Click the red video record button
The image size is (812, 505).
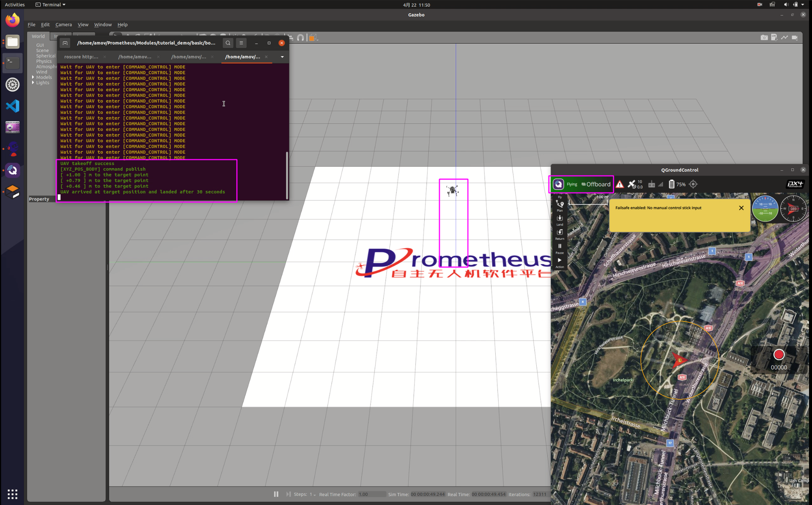(779, 355)
